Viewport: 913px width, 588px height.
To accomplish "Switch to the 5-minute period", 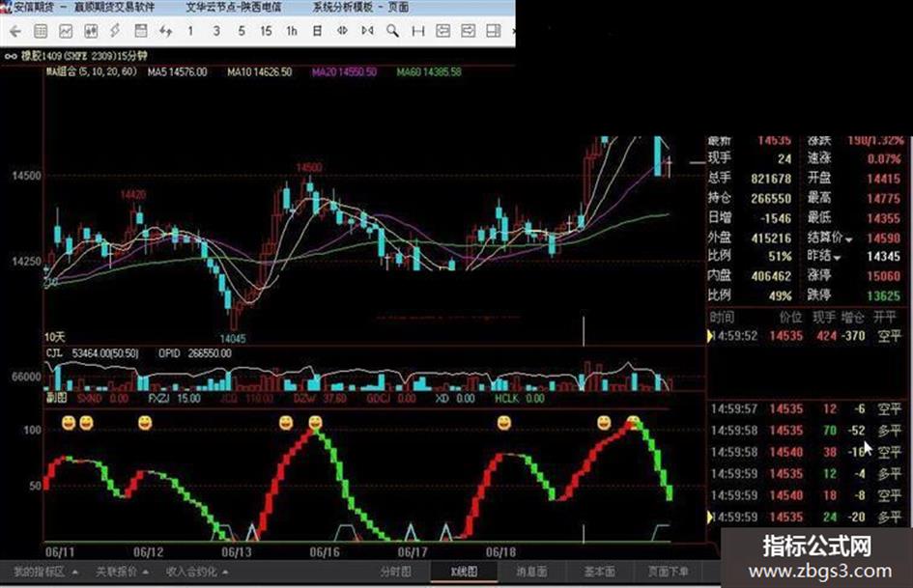I will [x=242, y=31].
